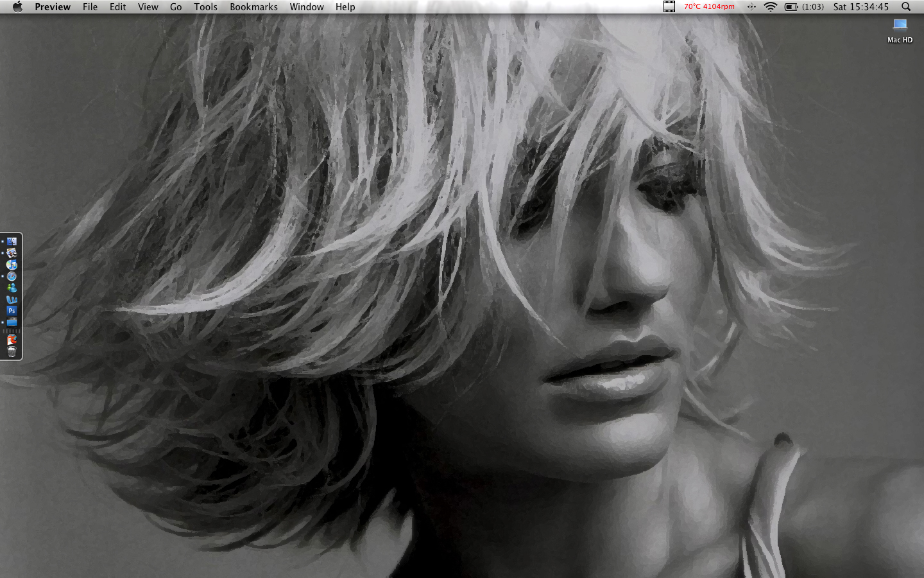Launch Messenger from the Dock
924x578 pixels.
12,288
